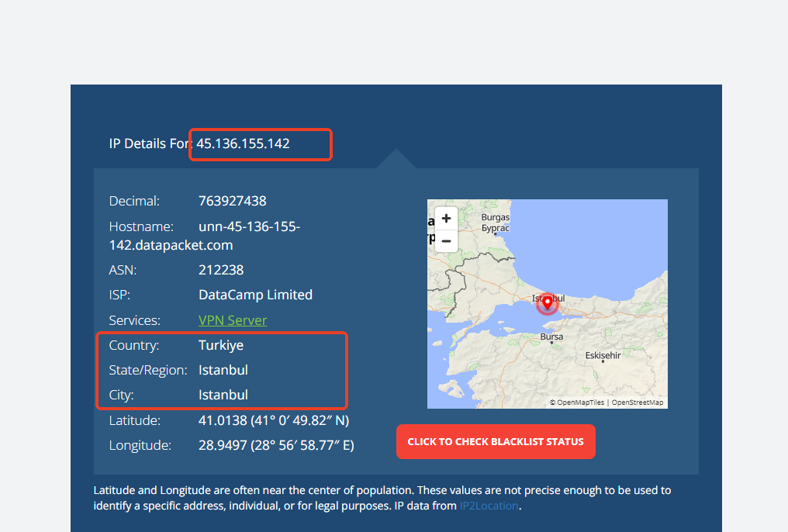Viewport: 788px width, 532px height.
Task: Open the VPN Server services link
Action: [233, 320]
